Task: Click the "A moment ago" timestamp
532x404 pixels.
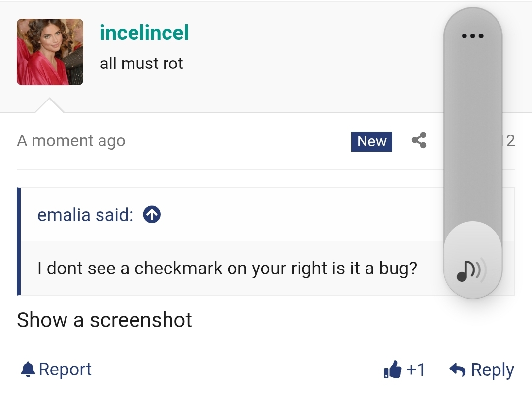Action: point(71,141)
